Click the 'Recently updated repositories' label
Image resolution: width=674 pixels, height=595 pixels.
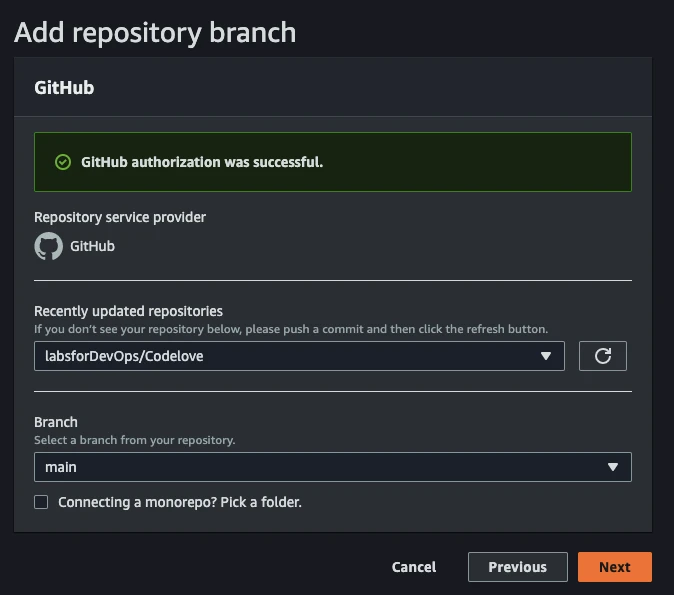tap(128, 311)
